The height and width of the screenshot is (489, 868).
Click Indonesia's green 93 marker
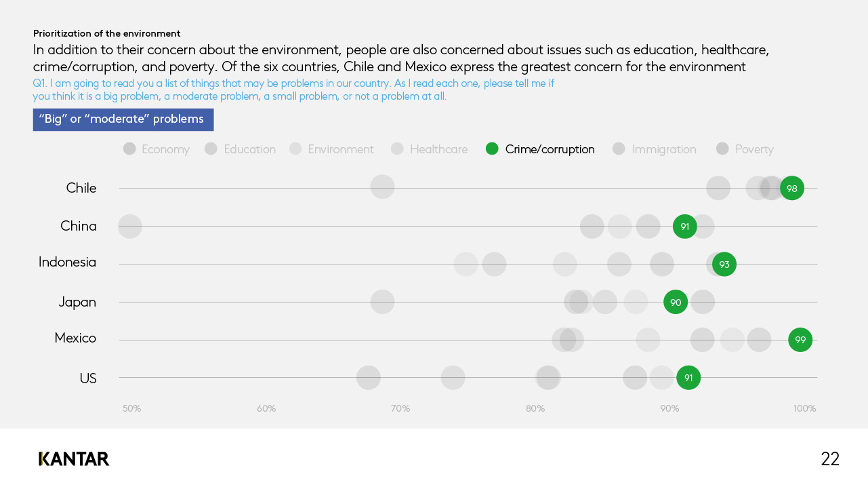[x=724, y=264]
